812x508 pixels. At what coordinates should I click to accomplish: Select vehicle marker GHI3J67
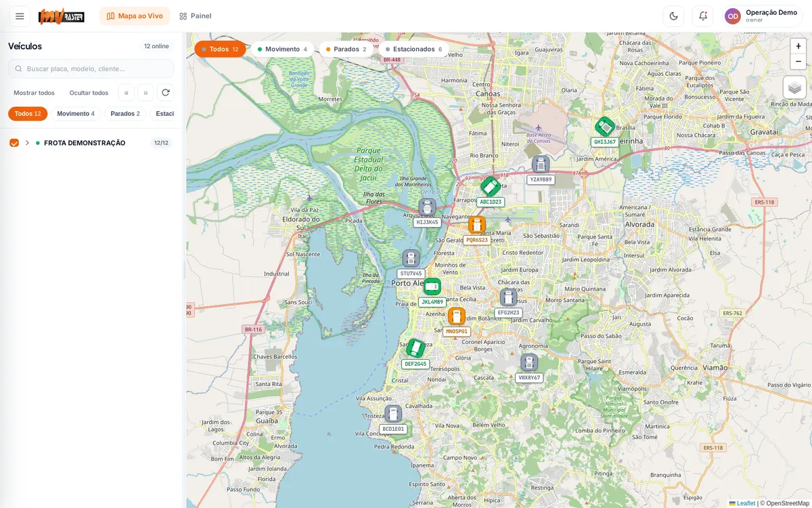(605, 127)
